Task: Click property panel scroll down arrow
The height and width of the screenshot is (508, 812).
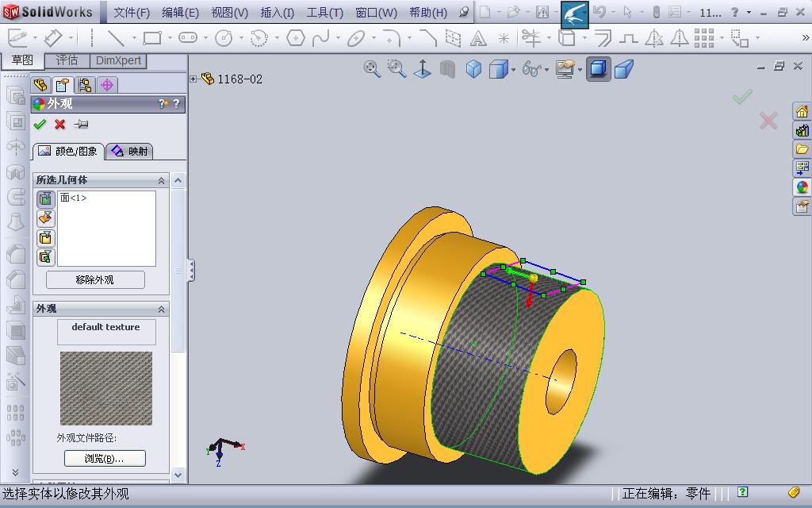Action: click(178, 475)
